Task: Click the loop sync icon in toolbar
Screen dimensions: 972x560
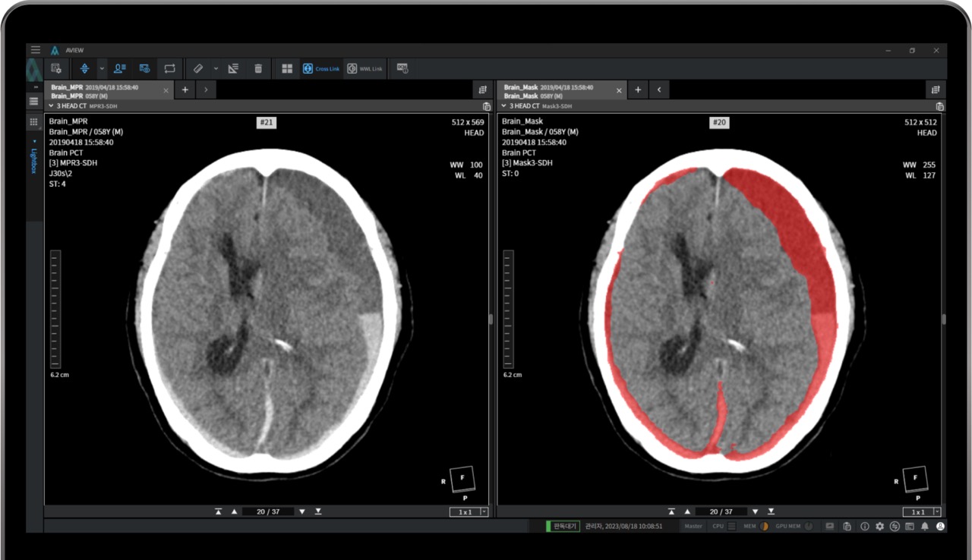Action: 169,68
